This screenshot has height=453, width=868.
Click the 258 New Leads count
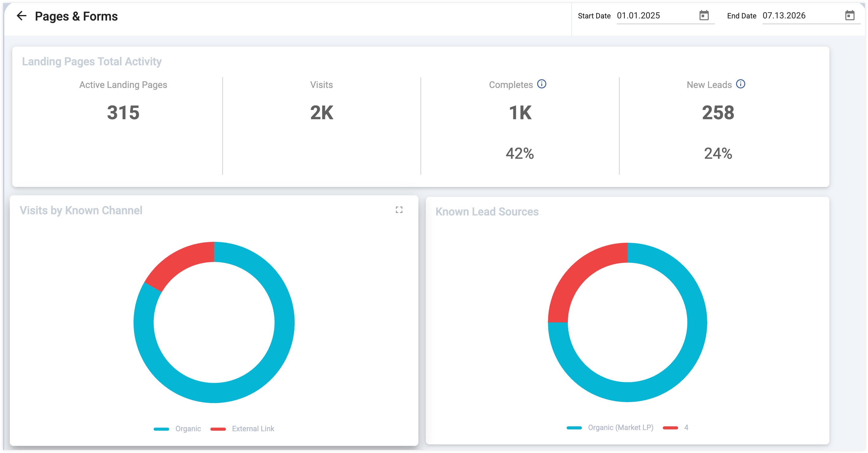(x=718, y=113)
